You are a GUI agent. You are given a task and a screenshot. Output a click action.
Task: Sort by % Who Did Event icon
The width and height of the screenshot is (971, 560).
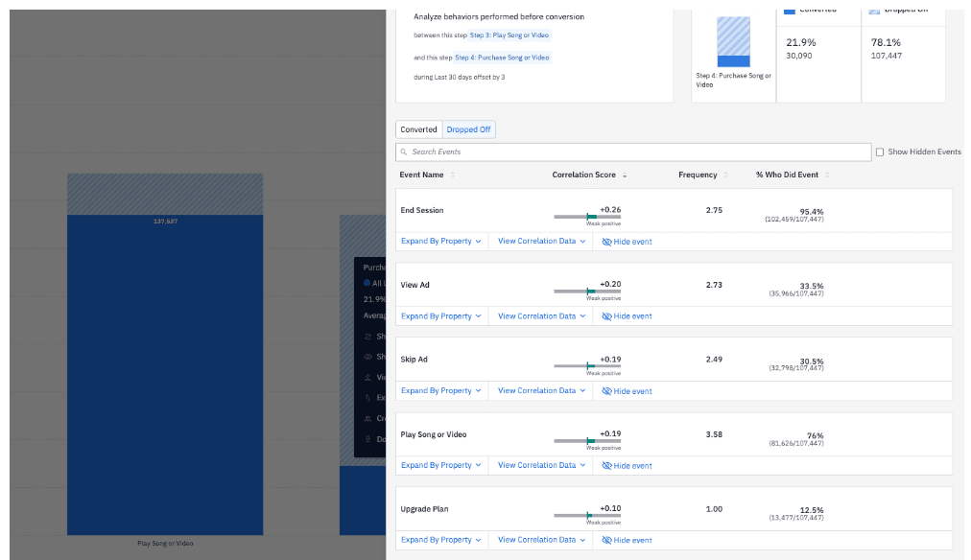827,175
